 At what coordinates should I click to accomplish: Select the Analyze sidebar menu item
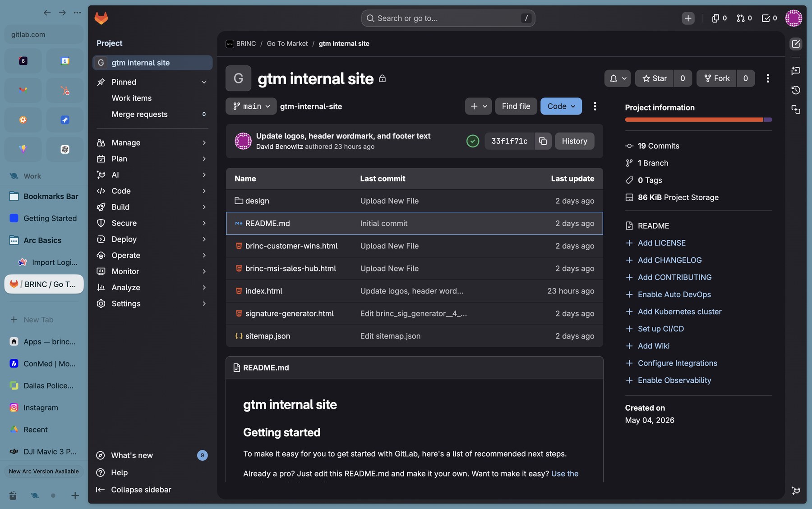click(x=152, y=288)
